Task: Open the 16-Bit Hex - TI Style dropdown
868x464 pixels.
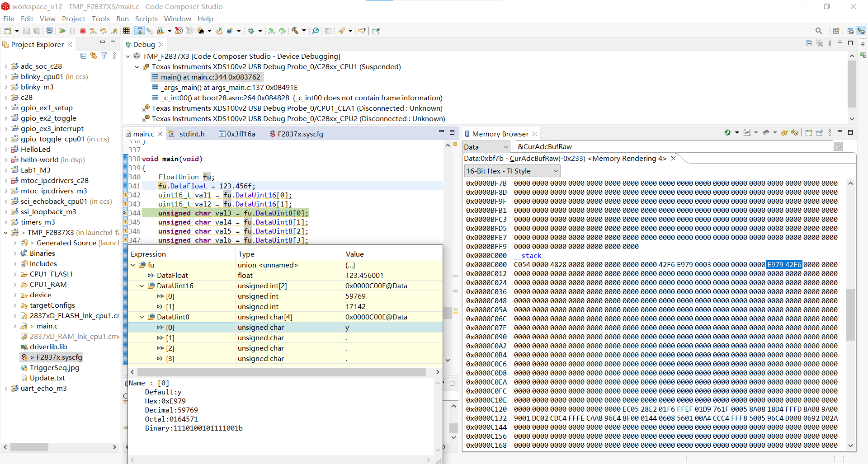Action: (x=512, y=171)
